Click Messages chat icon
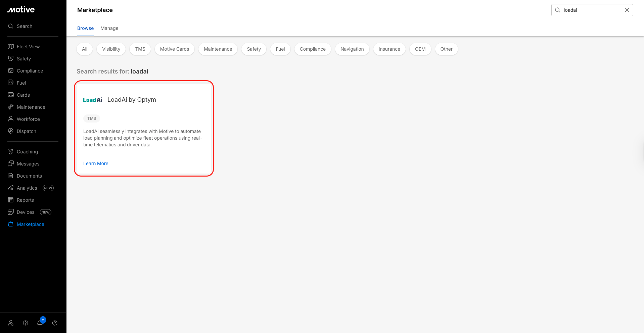This screenshot has height=333, width=644. (11, 164)
